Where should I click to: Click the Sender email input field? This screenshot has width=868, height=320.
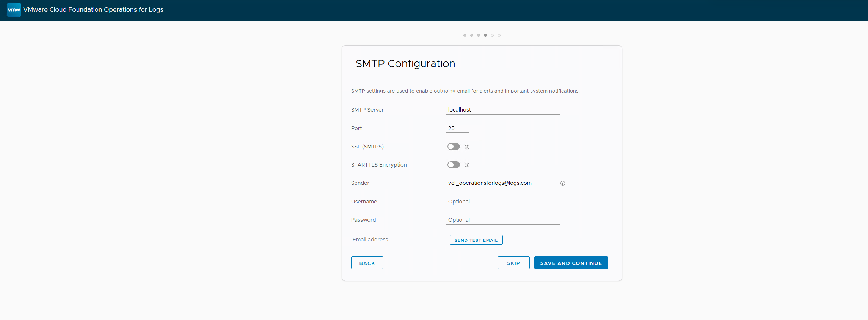point(502,183)
